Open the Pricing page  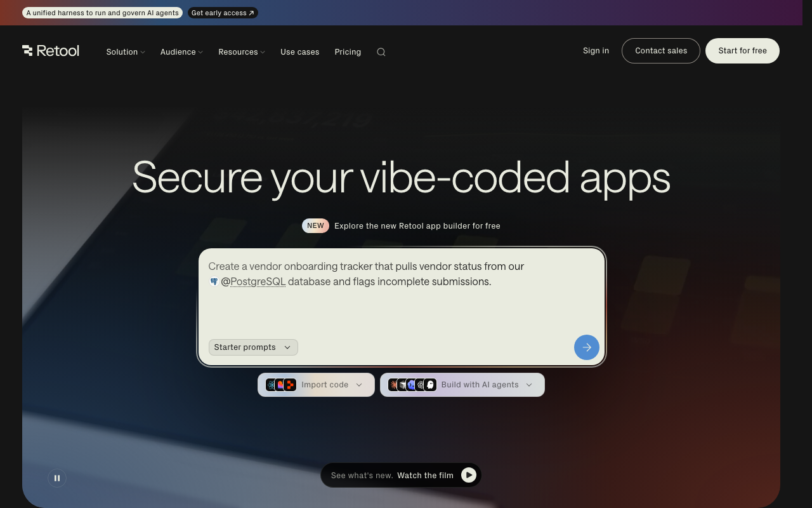click(348, 52)
